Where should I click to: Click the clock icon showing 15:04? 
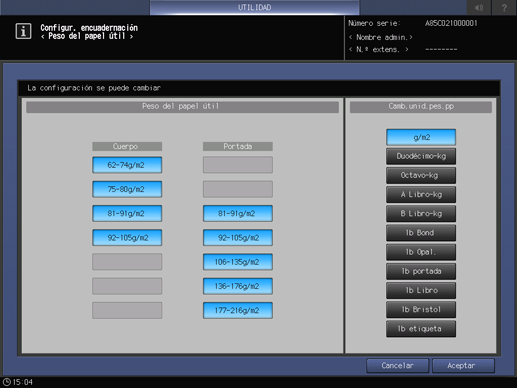pos(6,382)
